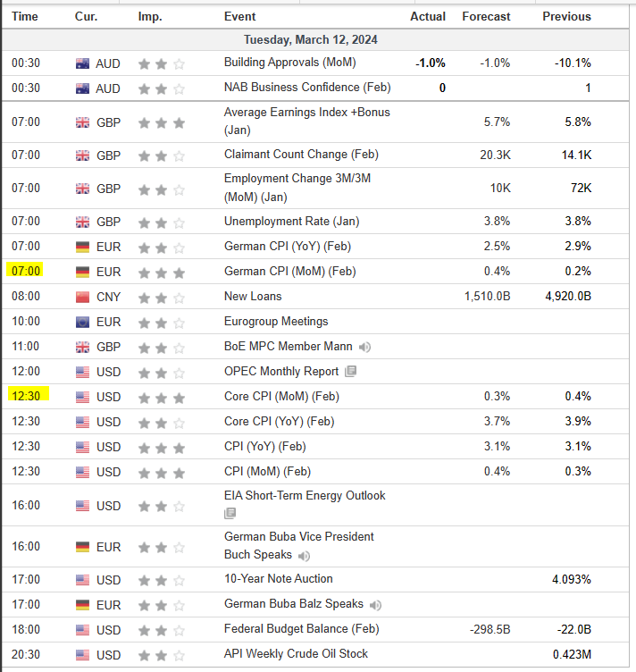Image resolution: width=636 pixels, height=672 pixels.
Task: Click the China flag in New Loans row
Action: pos(83,297)
